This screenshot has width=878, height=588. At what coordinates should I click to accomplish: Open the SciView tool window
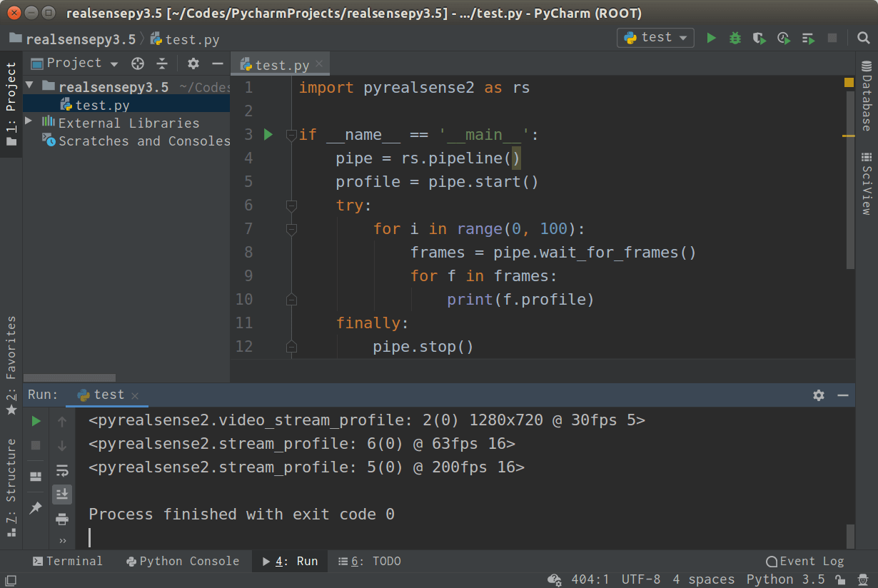pyautogui.click(x=867, y=183)
